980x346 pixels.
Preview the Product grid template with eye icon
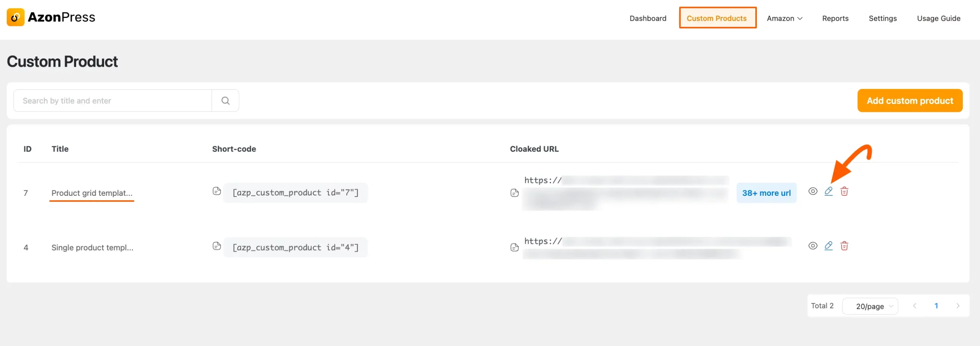coord(813,191)
